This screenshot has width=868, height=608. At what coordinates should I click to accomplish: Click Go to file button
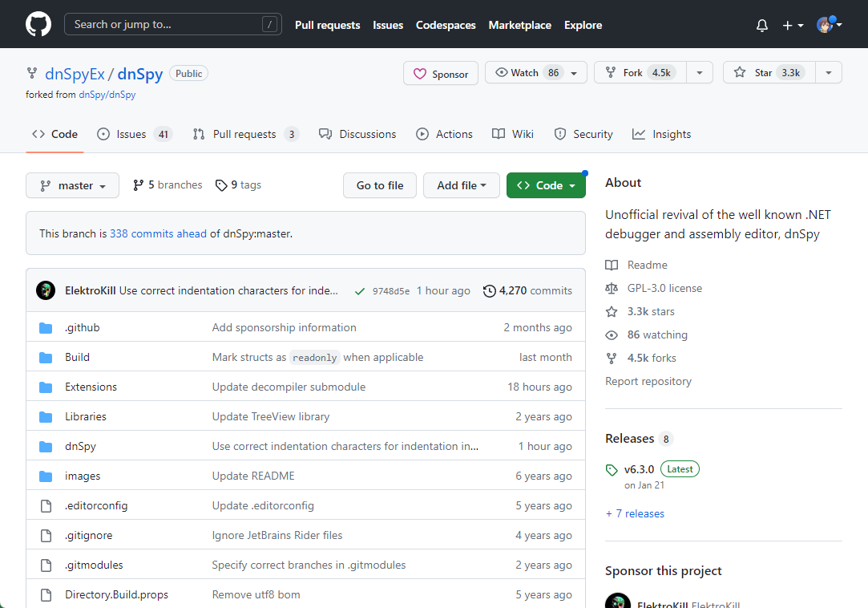(x=380, y=185)
